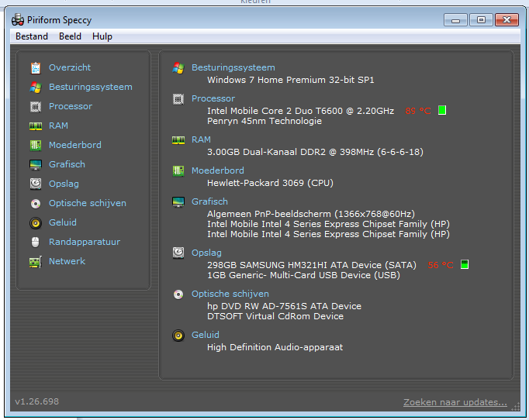Click the 89 °C CPU temperature reading

[x=417, y=111]
